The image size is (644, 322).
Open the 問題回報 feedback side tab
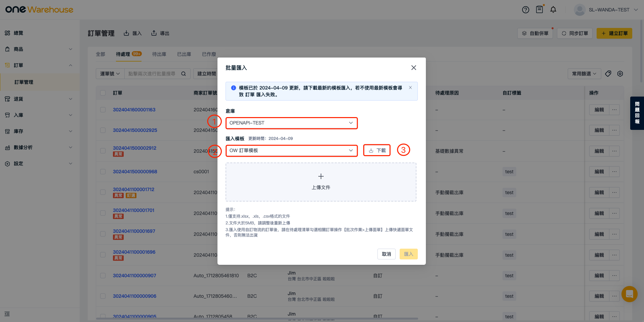coord(637,113)
